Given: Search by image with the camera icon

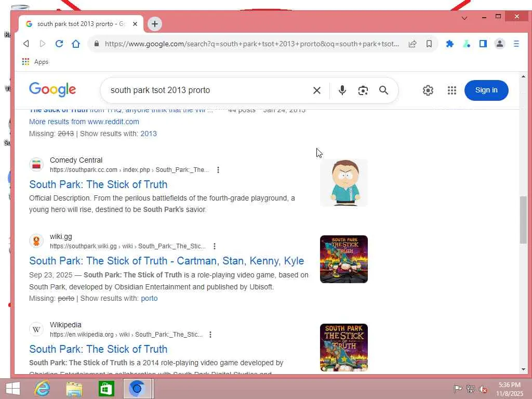Looking at the screenshot, I should pyautogui.click(x=363, y=90).
